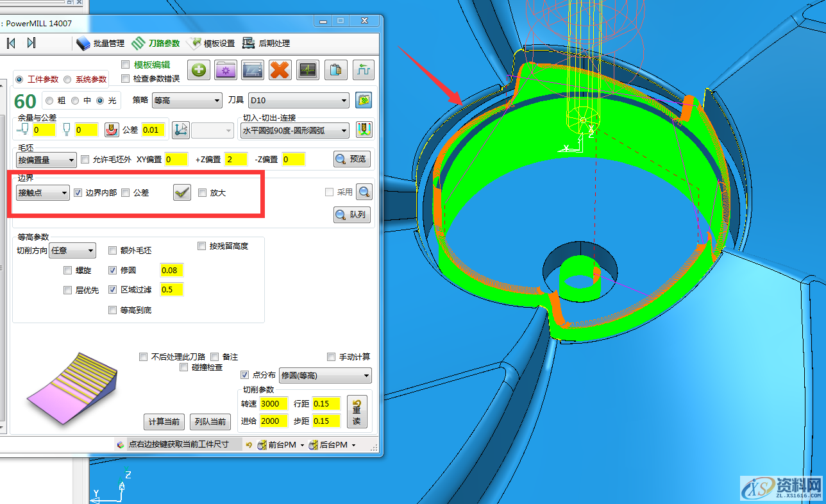Open the 策略 strategy dropdown showing 等高

(x=187, y=101)
